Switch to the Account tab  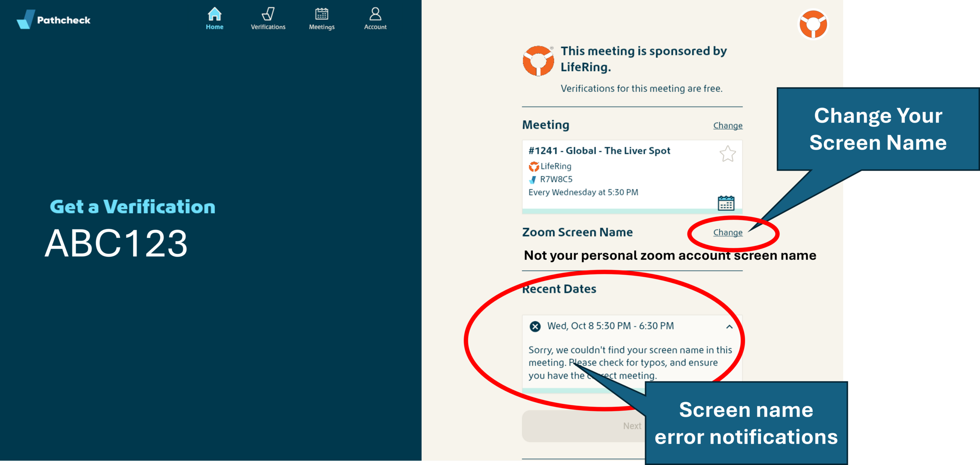click(375, 18)
